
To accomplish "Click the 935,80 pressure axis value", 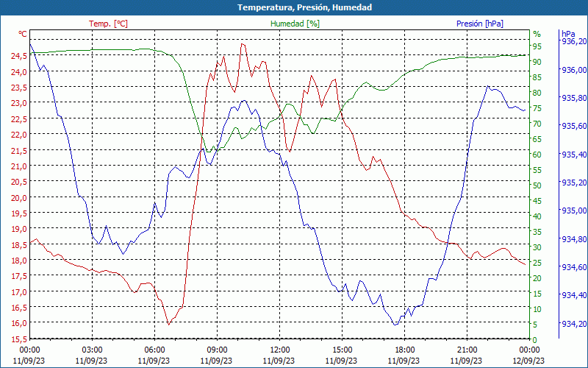I will click(x=574, y=98).
